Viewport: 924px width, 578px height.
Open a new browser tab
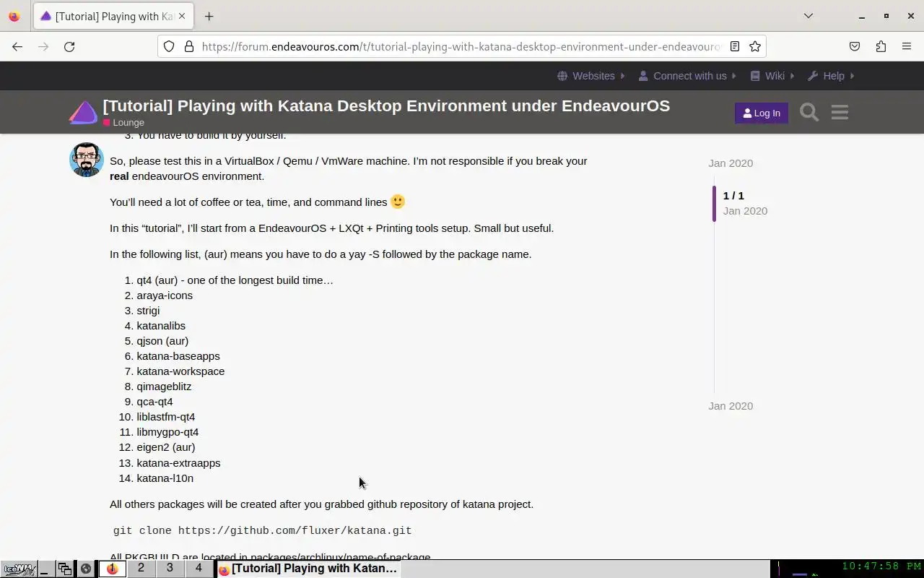[x=209, y=16]
